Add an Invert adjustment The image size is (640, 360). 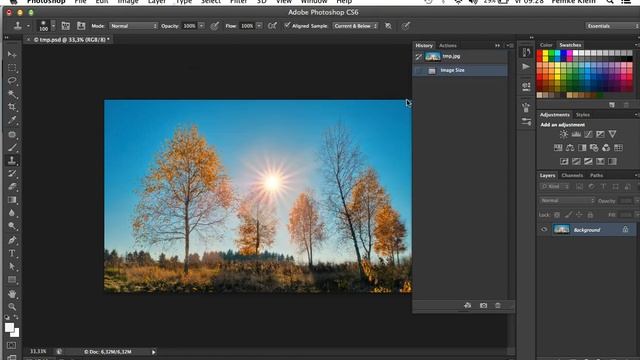pos(564,162)
